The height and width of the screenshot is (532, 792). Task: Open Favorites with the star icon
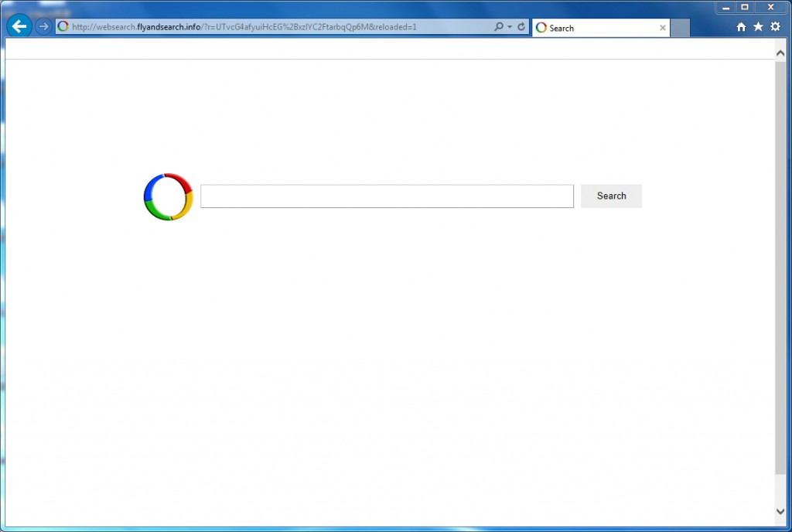point(758,27)
